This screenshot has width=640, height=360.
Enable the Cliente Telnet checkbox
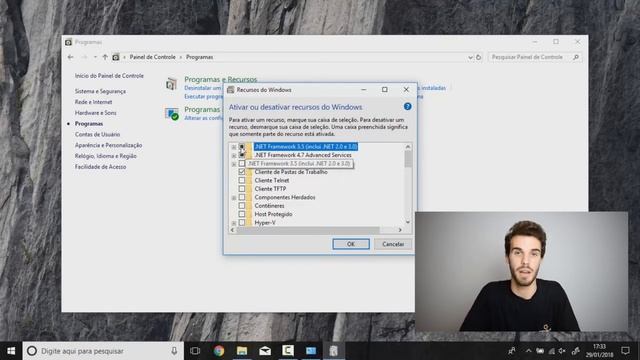242,180
